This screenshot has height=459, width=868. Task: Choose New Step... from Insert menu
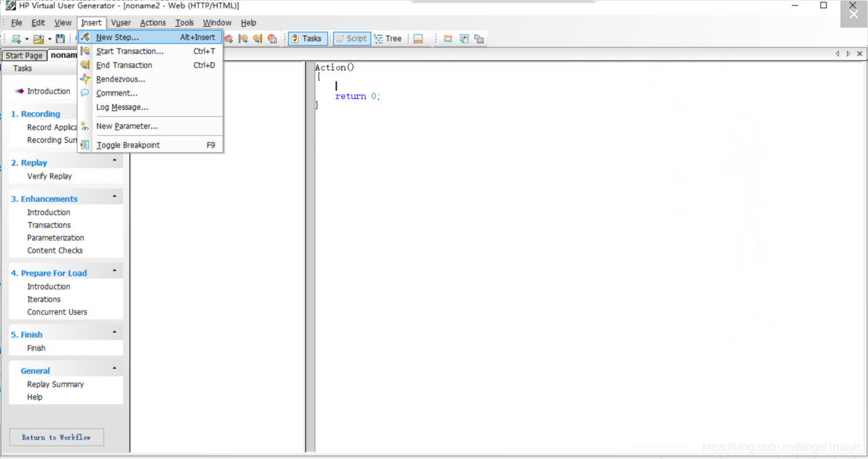tap(150, 37)
